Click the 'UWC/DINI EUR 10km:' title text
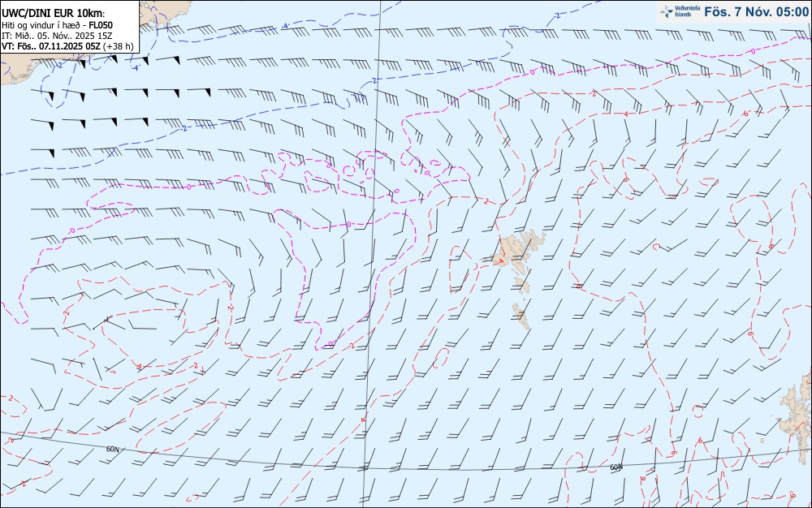 coord(54,14)
